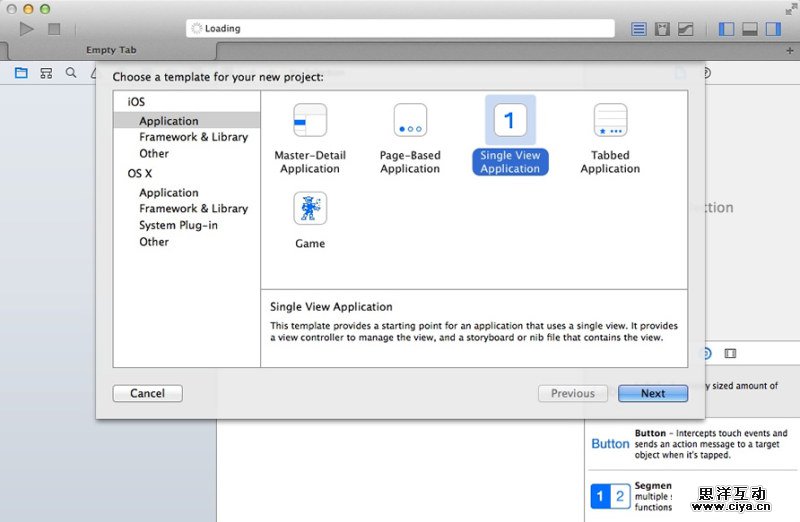800x522 pixels.
Task: Pick the Single View Application template
Action: point(510,121)
